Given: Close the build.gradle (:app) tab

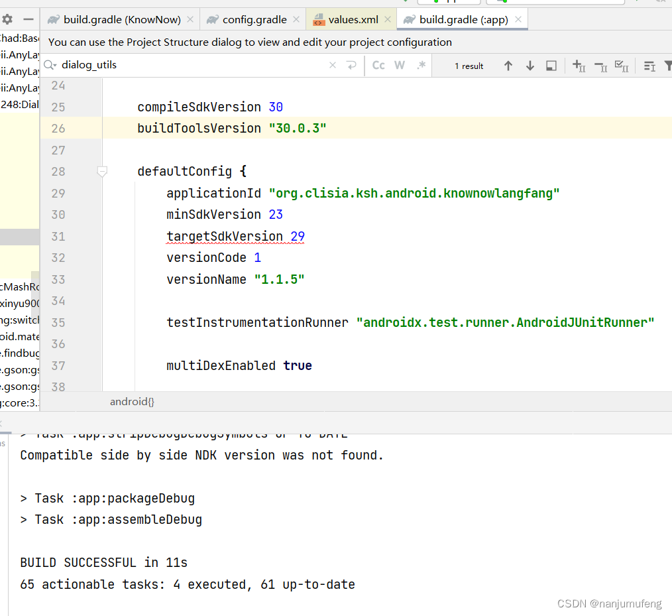Looking at the screenshot, I should (518, 20).
